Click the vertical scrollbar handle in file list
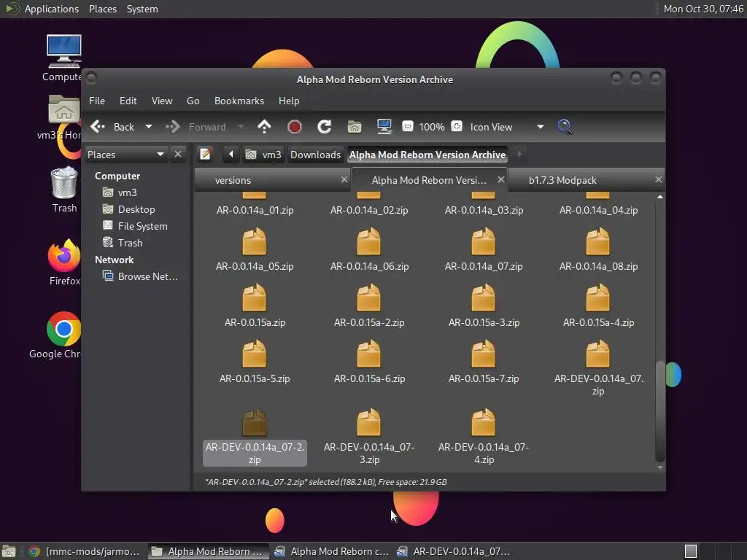The image size is (747, 560). coord(660,411)
